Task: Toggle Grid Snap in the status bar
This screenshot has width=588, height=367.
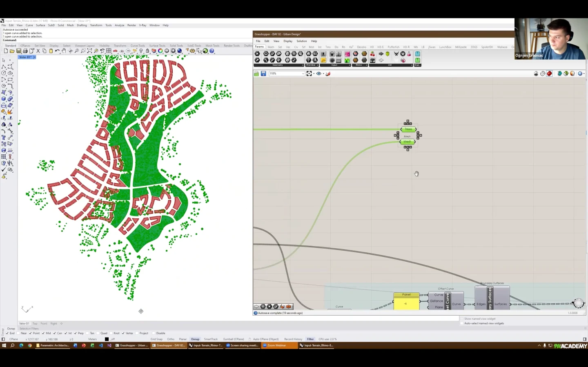Action: pos(156,339)
